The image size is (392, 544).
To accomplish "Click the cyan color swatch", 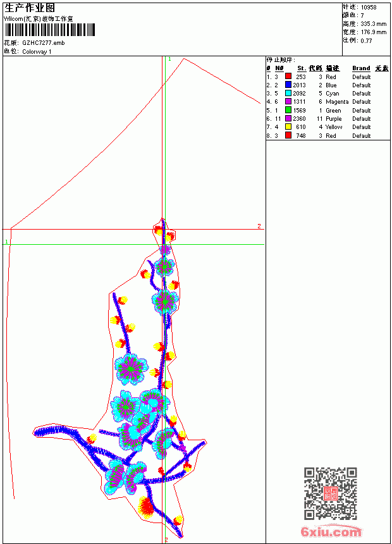I will pos(288,93).
